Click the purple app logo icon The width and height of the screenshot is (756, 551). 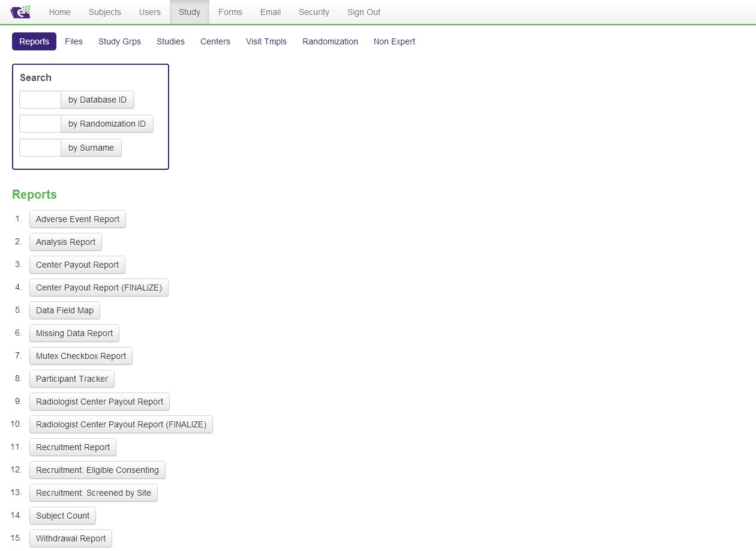[x=20, y=12]
